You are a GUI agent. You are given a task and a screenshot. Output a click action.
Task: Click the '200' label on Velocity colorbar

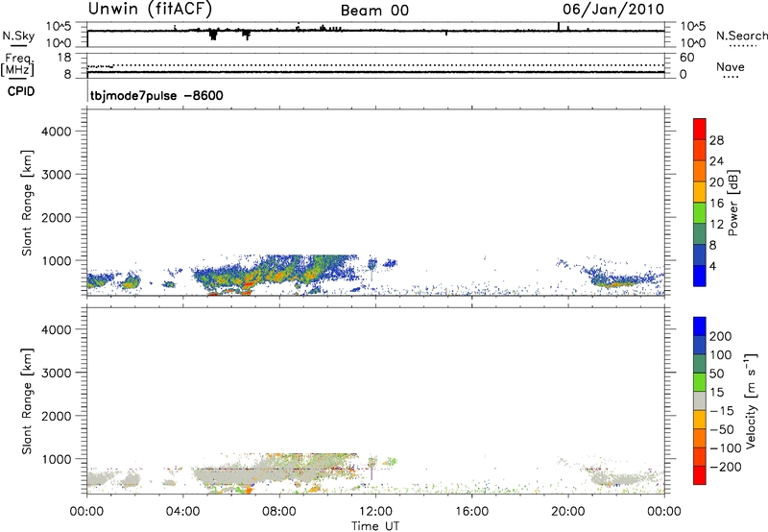[721, 336]
